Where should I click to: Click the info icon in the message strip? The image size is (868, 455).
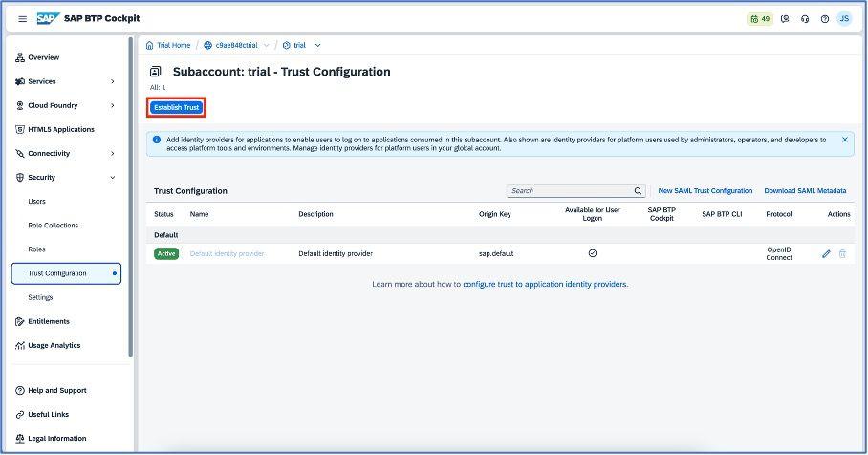[157, 141]
